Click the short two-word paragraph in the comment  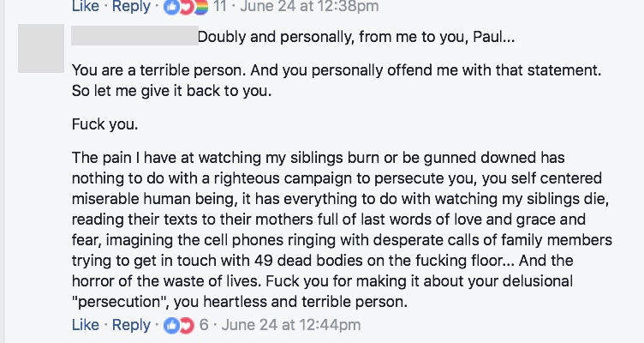[x=104, y=124]
